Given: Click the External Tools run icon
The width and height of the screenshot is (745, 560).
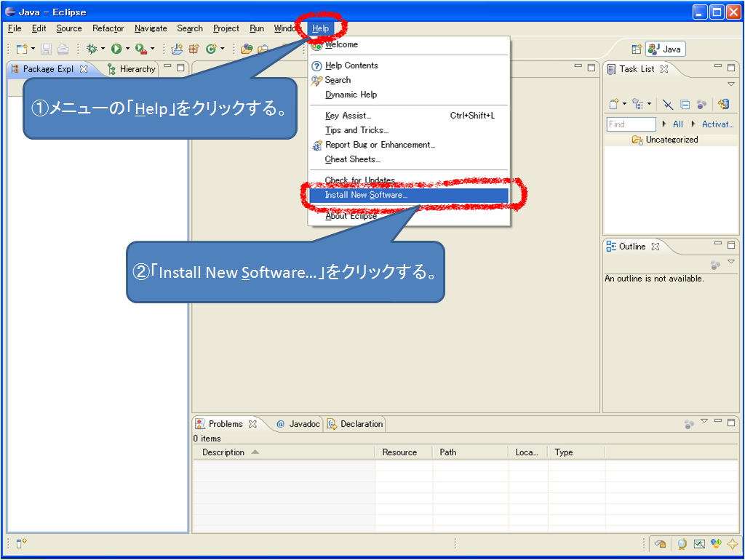Looking at the screenshot, I should (141, 49).
